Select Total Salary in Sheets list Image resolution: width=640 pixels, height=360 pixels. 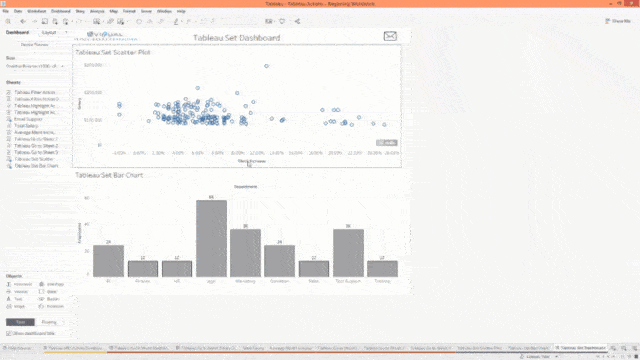coord(26,126)
